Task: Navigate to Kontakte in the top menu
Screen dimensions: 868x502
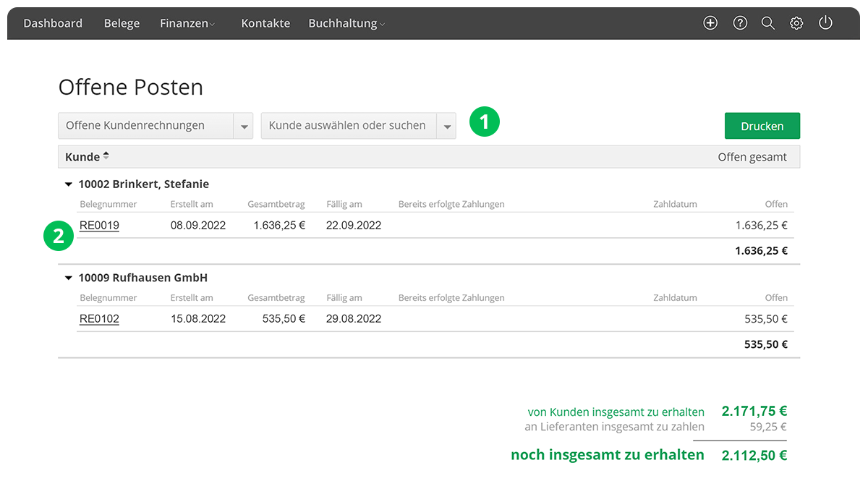Action: 265,23
